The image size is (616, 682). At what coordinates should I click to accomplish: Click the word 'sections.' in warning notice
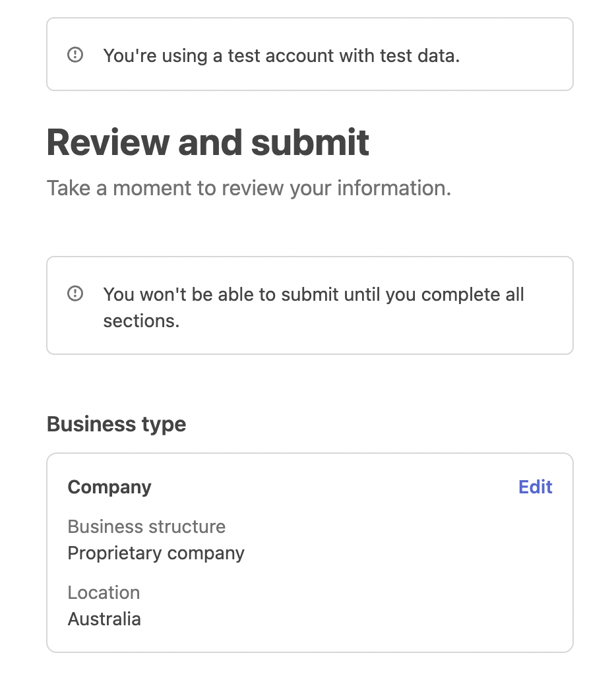[141, 321]
